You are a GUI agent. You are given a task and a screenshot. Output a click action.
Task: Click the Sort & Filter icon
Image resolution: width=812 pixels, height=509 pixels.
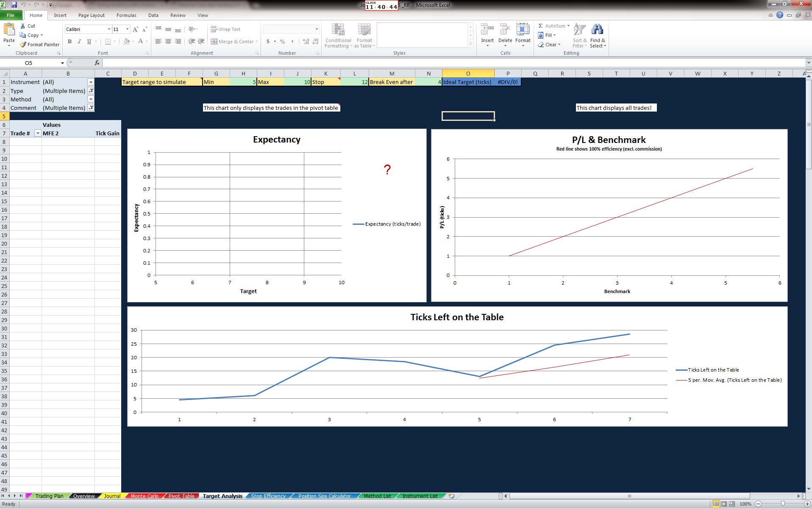579,29
